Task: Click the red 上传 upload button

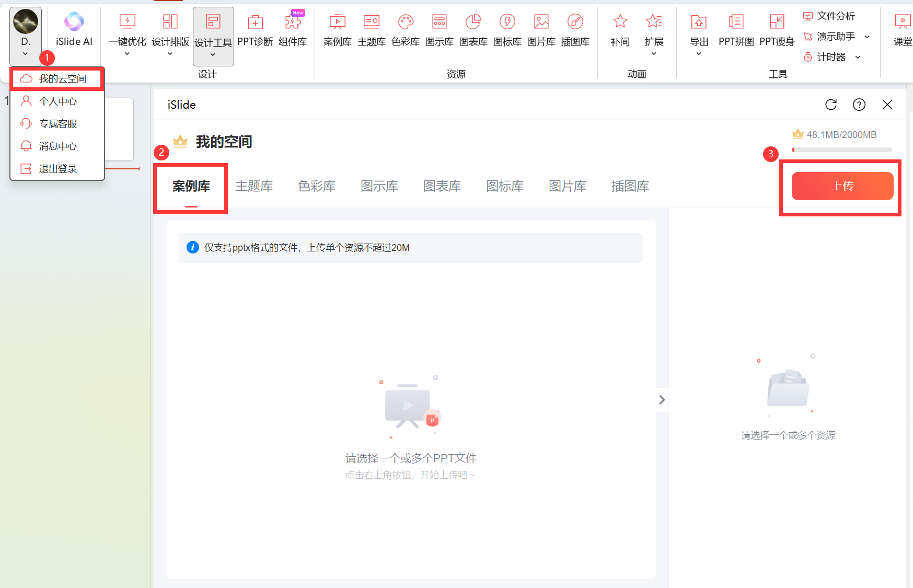Action: [842, 186]
